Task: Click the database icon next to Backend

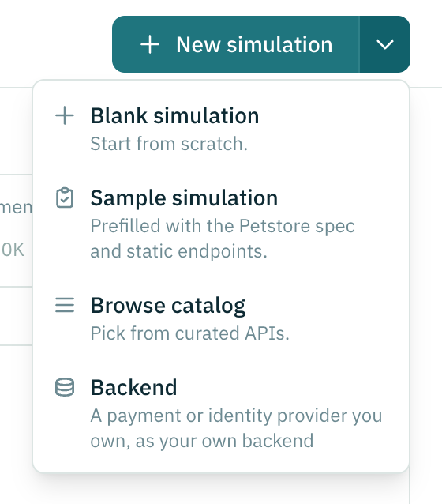Action: pos(65,387)
